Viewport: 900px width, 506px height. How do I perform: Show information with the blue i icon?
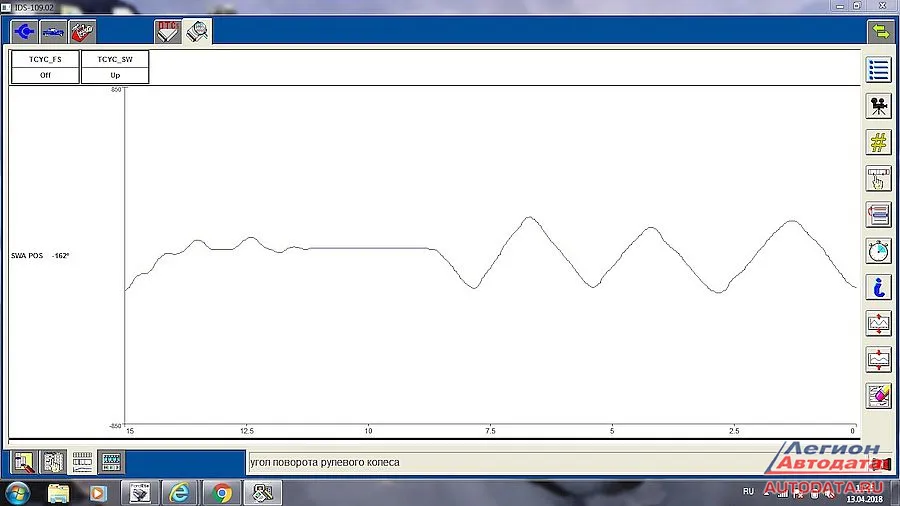[878, 287]
